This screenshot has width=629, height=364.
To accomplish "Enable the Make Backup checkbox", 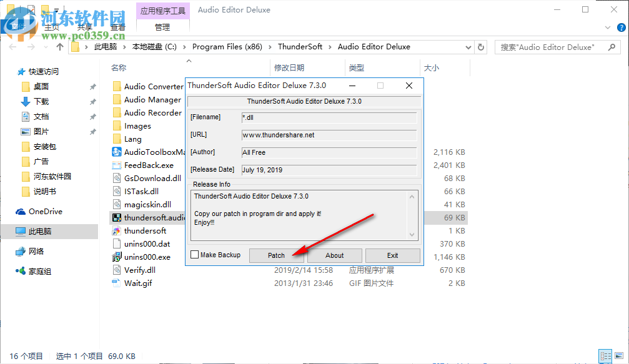I will [196, 255].
